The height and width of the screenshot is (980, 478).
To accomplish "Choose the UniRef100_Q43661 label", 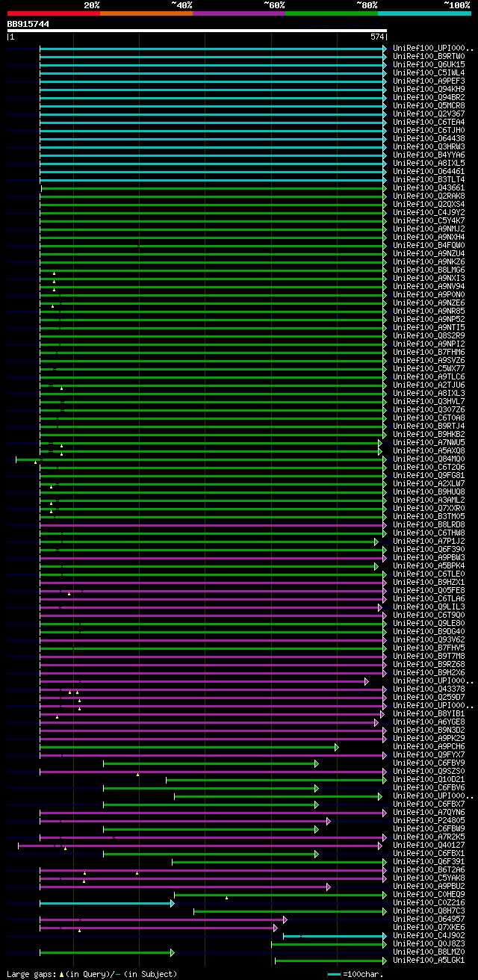I will (x=429, y=187).
